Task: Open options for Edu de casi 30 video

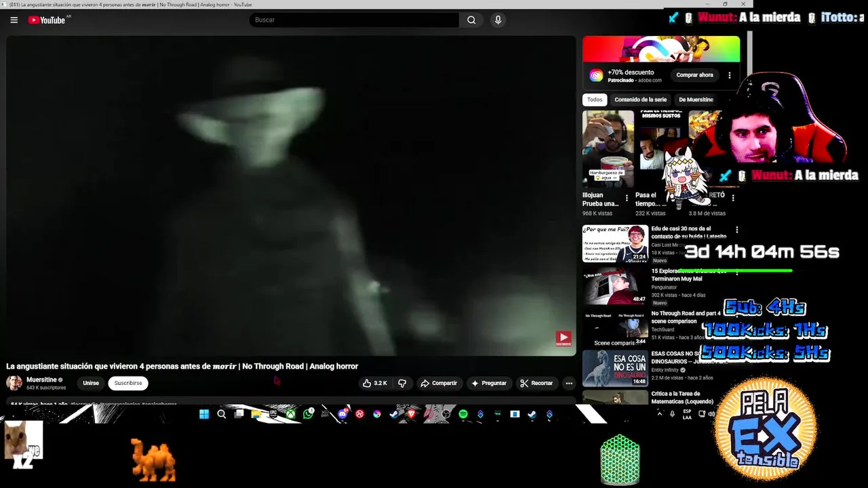Action: click(736, 230)
